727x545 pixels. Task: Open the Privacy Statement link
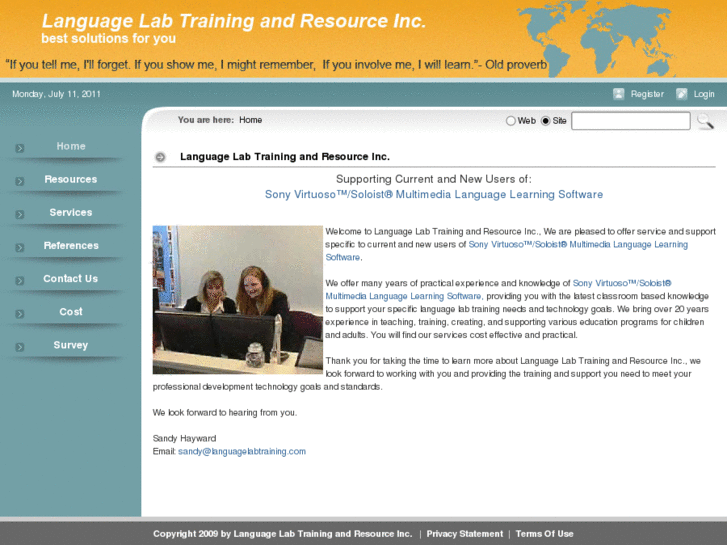(x=465, y=534)
